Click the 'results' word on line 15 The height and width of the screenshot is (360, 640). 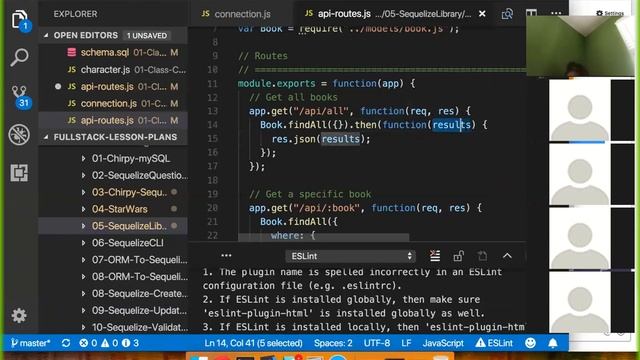click(340, 139)
